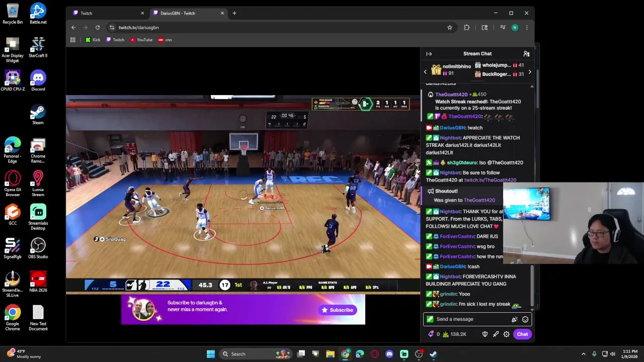644x362 pixels.
Task: Open File Explorer from taskbar
Action: tap(330, 354)
